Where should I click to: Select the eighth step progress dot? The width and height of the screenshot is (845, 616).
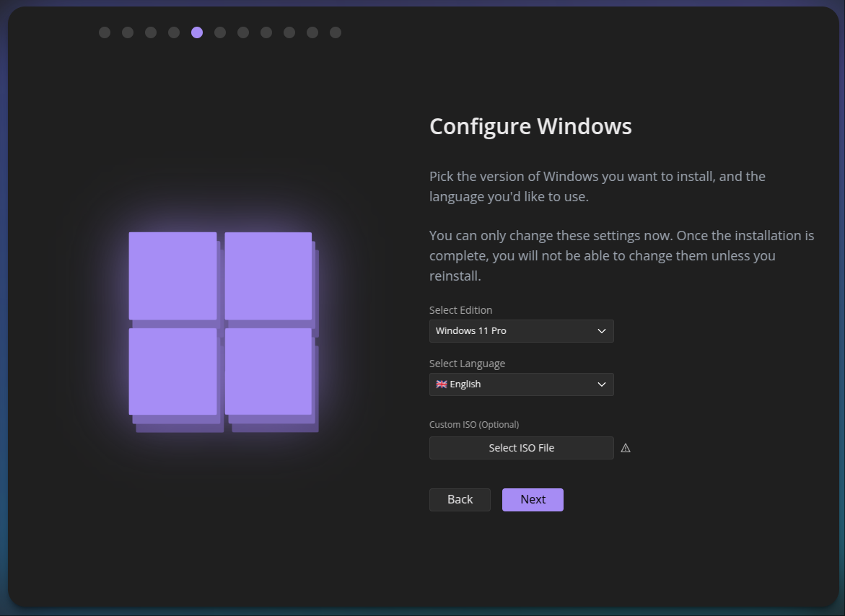[266, 32]
